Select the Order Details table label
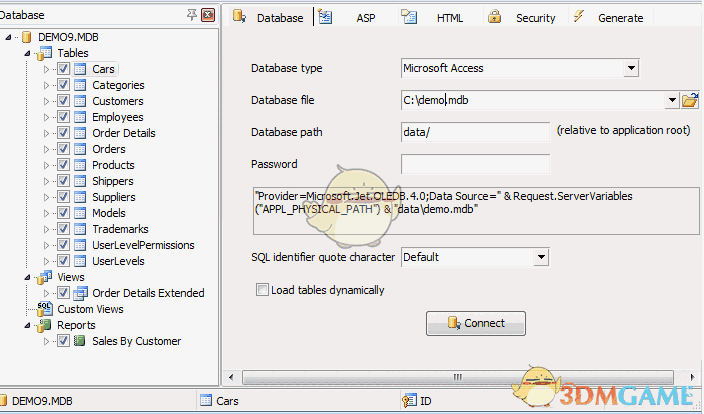Viewport: 704px width, 414px height. pos(123,133)
